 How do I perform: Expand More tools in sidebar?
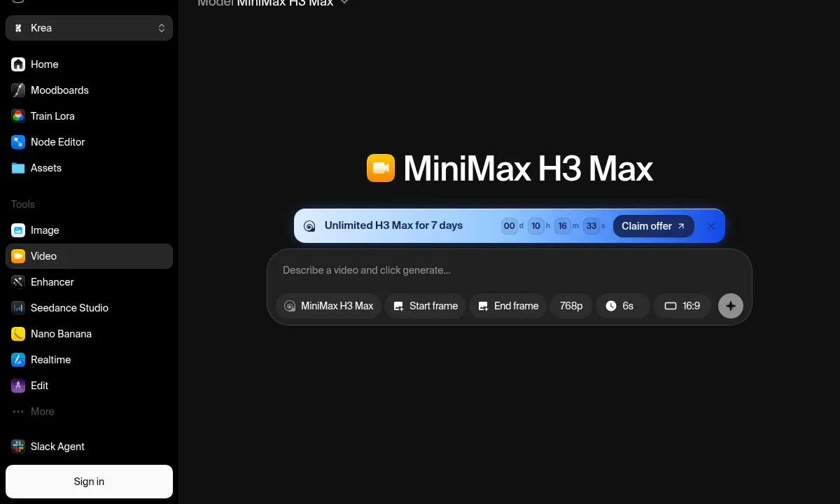[89, 412]
